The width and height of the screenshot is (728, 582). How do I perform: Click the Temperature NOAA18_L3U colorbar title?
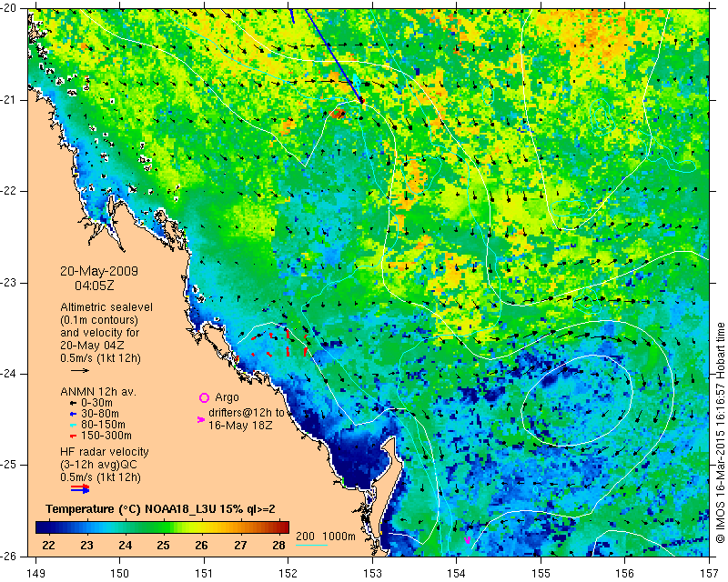(x=161, y=509)
